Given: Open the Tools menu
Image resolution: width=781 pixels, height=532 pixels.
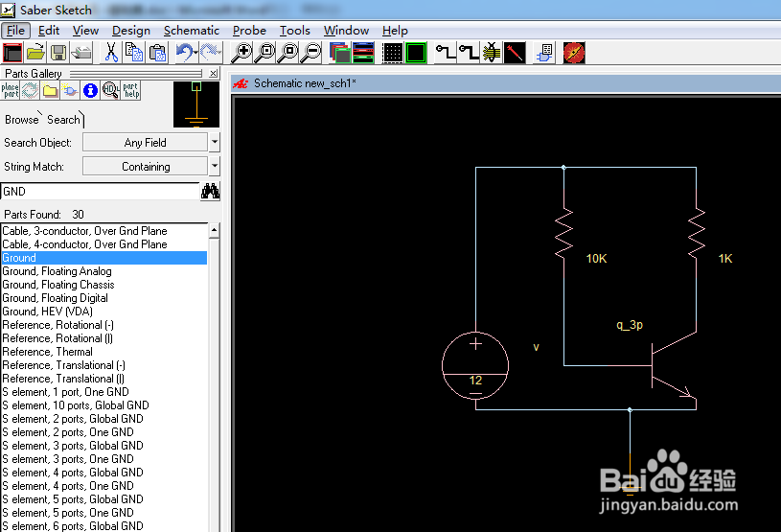Looking at the screenshot, I should coord(295,31).
